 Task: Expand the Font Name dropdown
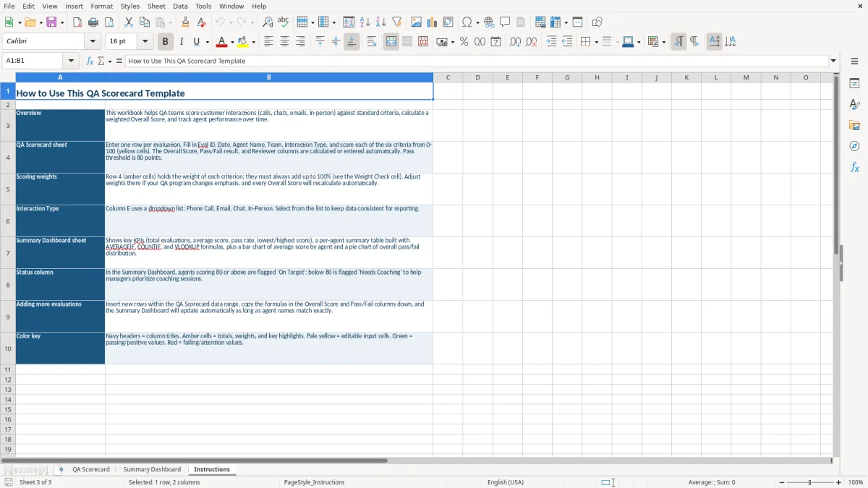(93, 42)
